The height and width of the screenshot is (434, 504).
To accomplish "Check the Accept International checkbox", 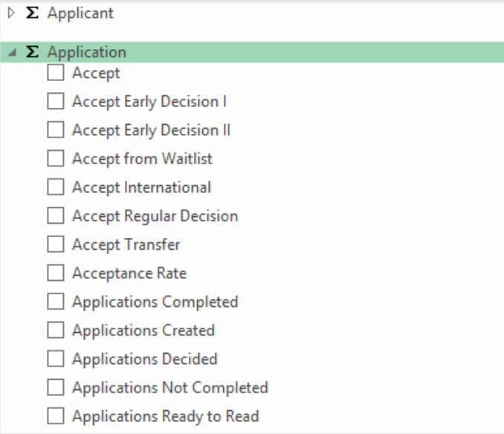I will click(56, 187).
